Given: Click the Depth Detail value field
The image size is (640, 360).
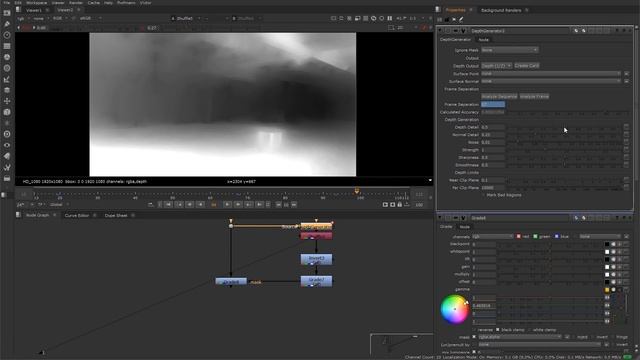Looking at the screenshot, I should point(493,127).
